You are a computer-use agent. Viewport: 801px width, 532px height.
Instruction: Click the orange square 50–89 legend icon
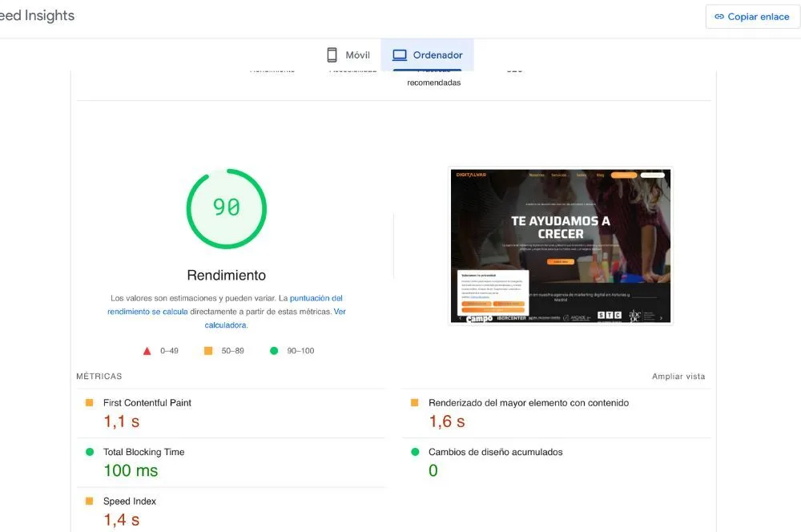tap(208, 351)
